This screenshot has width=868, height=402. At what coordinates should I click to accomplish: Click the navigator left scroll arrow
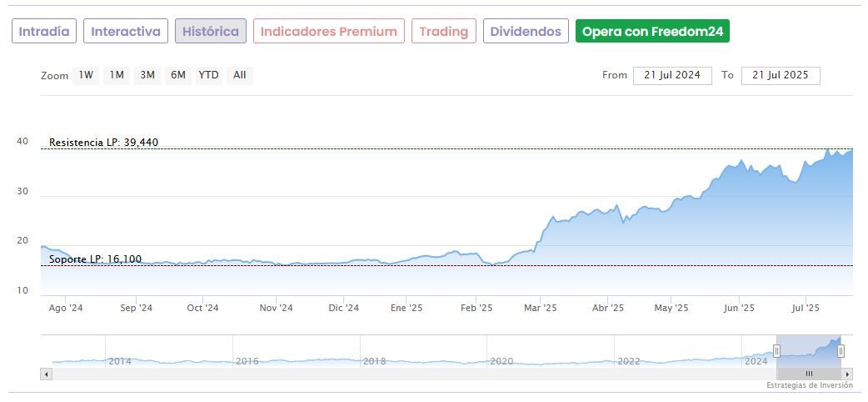[46, 374]
